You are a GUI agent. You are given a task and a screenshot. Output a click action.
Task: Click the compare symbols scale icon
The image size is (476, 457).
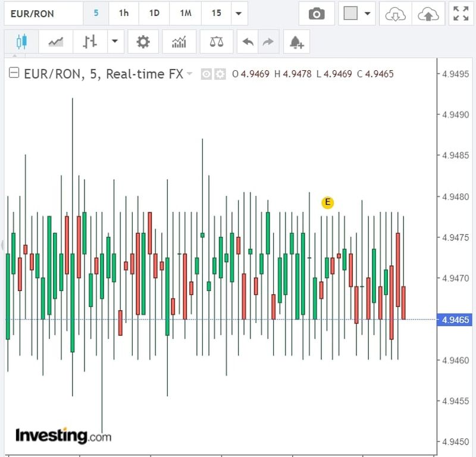pyautogui.click(x=217, y=42)
